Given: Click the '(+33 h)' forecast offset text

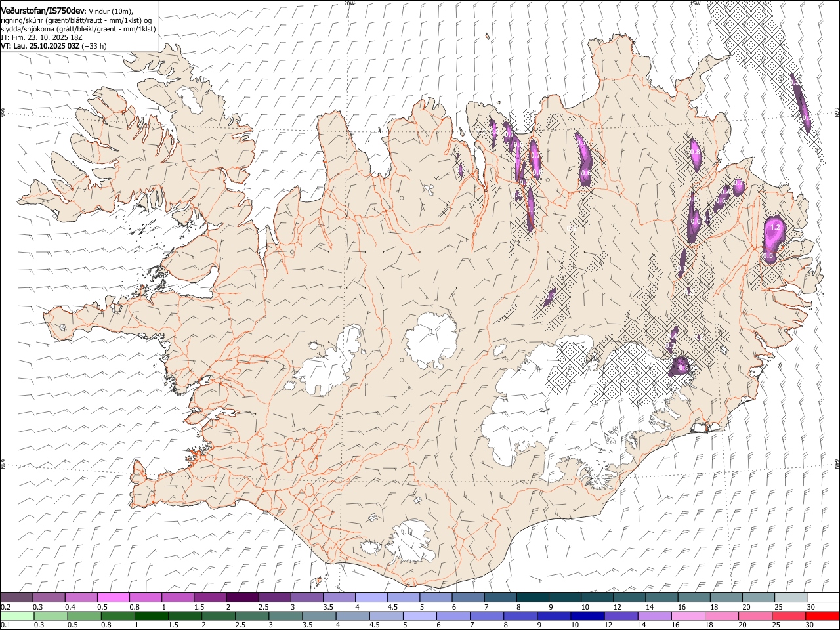Looking at the screenshot, I should click(x=94, y=46).
